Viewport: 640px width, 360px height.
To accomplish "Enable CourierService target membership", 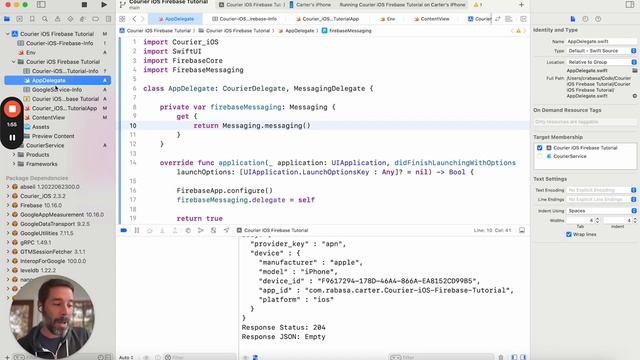I will [x=540, y=156].
